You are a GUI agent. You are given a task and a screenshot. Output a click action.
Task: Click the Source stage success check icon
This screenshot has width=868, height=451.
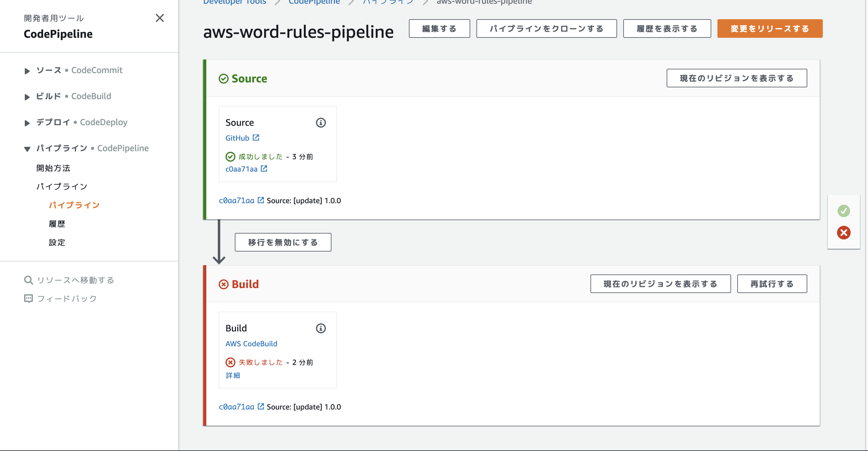[223, 79]
